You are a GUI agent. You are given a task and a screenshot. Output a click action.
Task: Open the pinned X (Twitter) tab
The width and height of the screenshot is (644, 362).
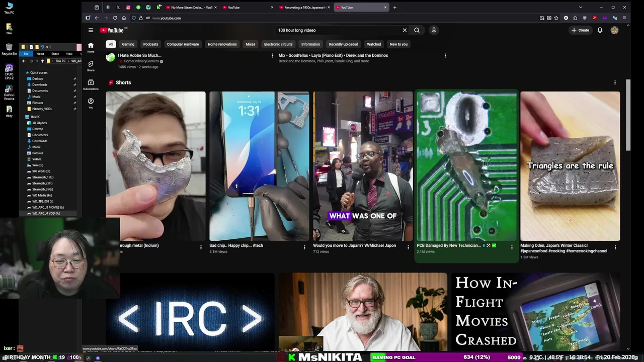click(x=118, y=8)
